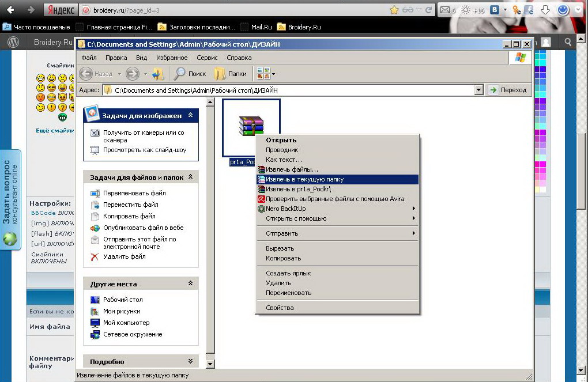Click the Search (Поиск) toolbar button
This screenshot has height=382, width=588.
click(190, 74)
